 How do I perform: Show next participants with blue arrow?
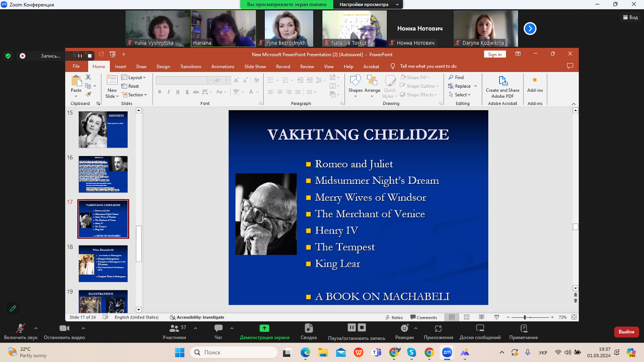[x=530, y=29]
